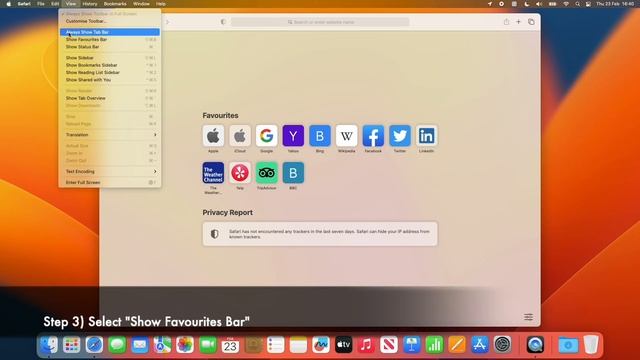Open the Downloads folder in the Dock
This screenshot has width=640, height=360.
[568, 345]
